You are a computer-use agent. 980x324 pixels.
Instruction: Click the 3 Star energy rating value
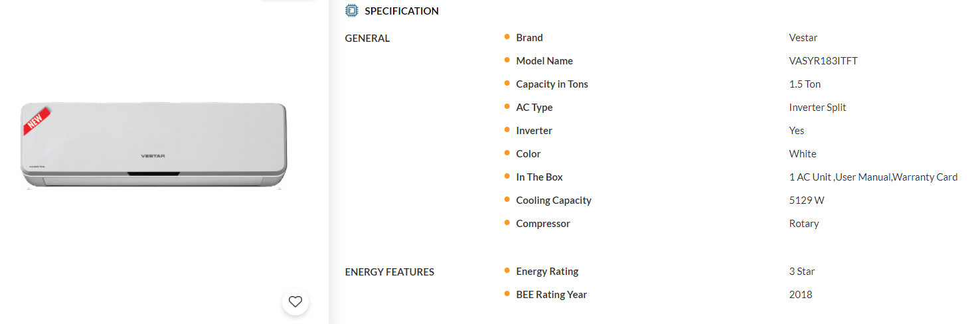802,272
